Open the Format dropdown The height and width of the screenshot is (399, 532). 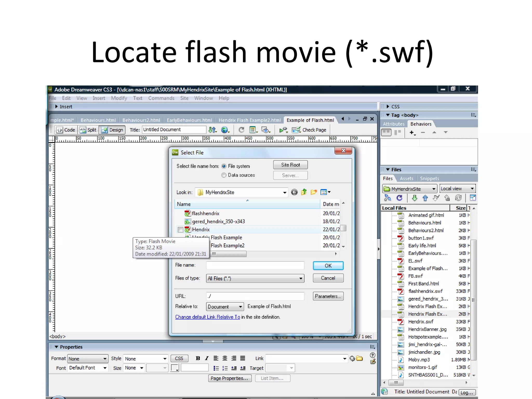coord(88,359)
